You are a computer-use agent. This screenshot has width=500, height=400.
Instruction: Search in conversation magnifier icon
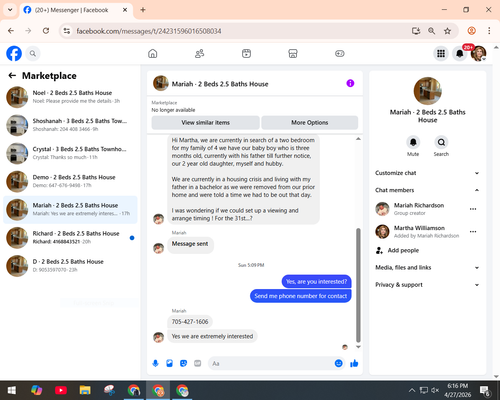[x=441, y=142]
